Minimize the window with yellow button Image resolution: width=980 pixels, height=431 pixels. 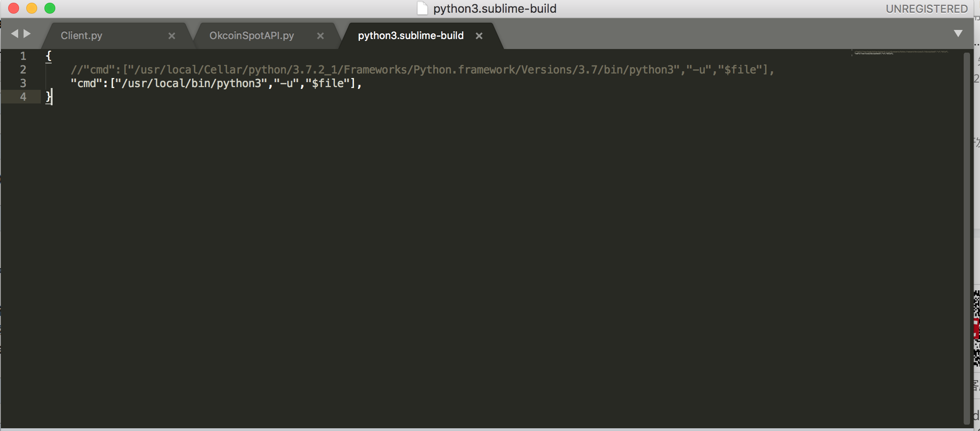[32, 8]
